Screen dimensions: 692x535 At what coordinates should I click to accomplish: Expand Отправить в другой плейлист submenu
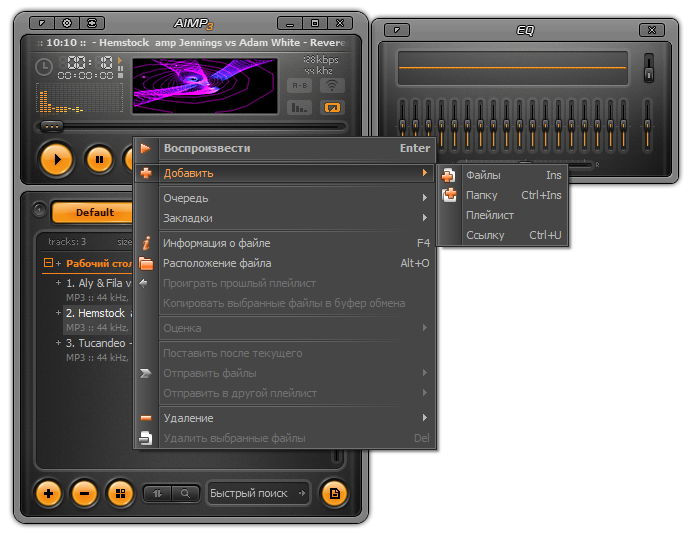pyautogui.click(x=285, y=393)
